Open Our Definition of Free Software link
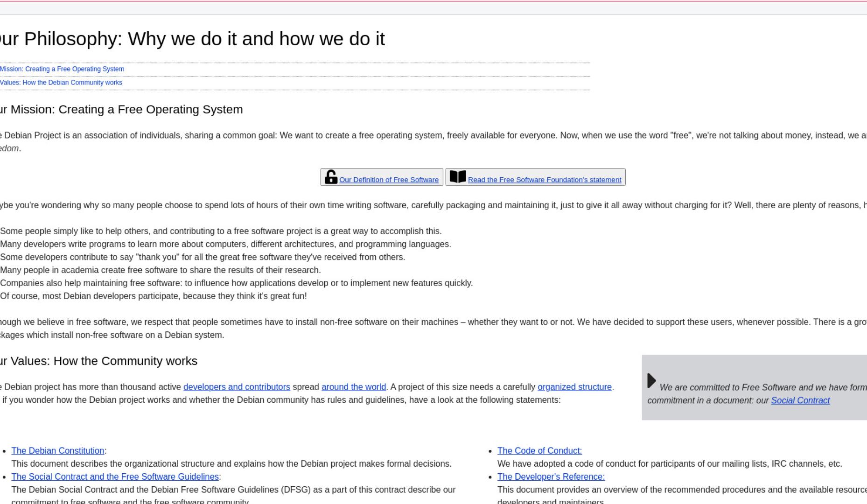This screenshot has width=867, height=504. (389, 180)
